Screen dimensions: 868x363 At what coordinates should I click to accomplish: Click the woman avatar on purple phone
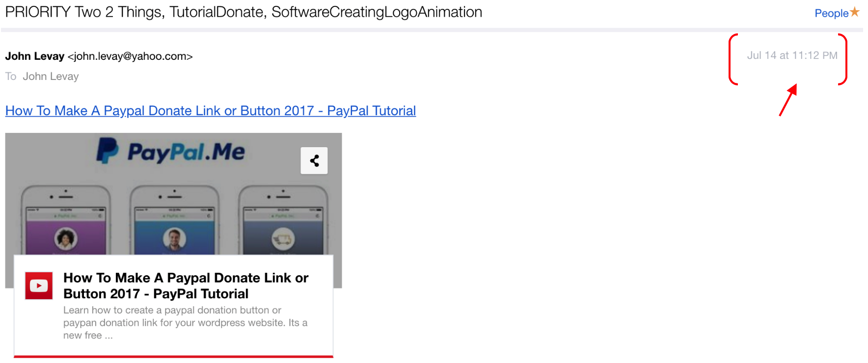tap(66, 238)
